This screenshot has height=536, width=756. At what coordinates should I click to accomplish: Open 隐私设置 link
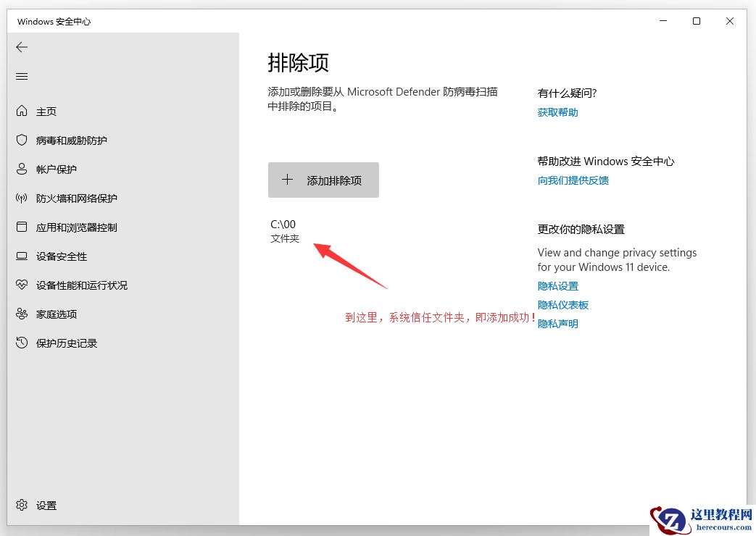(557, 285)
